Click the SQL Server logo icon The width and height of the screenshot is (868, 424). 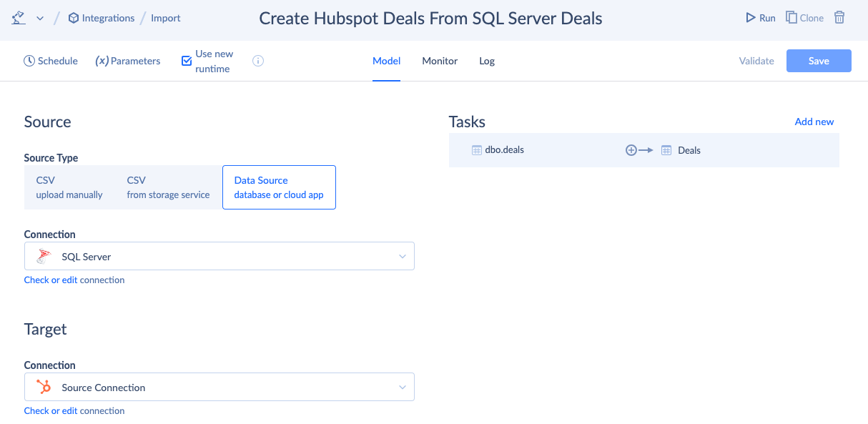click(44, 257)
